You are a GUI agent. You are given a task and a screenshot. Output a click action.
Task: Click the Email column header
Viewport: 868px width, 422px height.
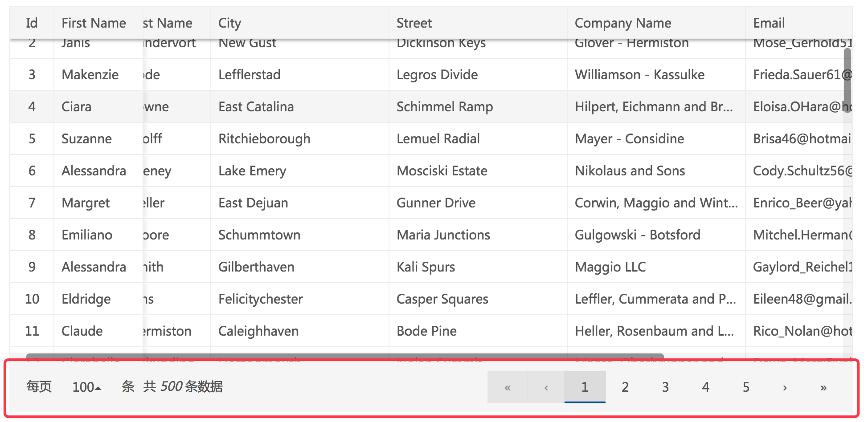[x=798, y=23]
